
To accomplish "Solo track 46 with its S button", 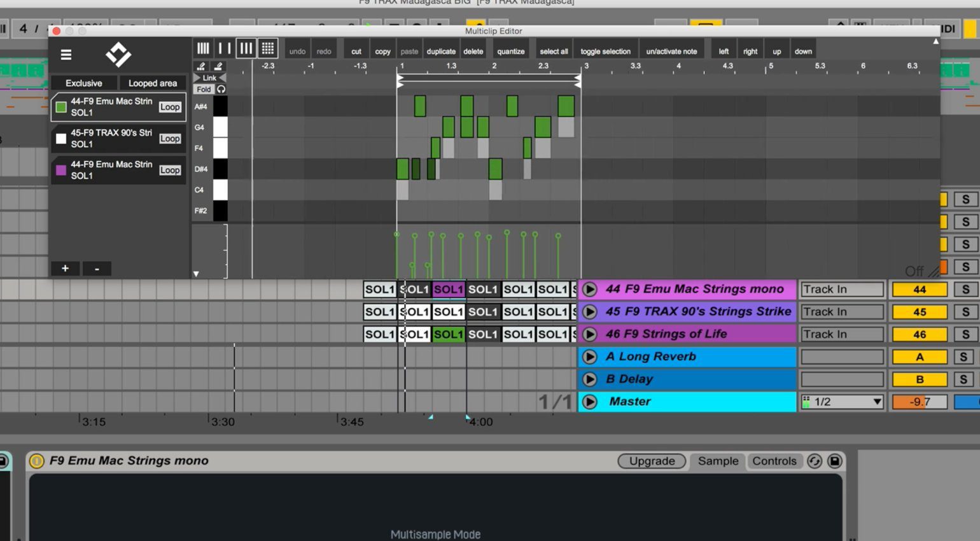I will pyautogui.click(x=966, y=334).
